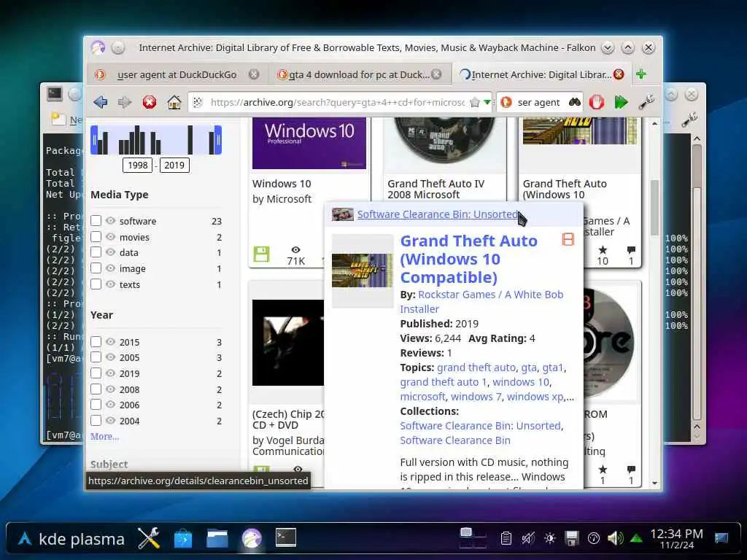Click right handle of year range slider
The width and height of the screenshot is (747, 560).
218,140
